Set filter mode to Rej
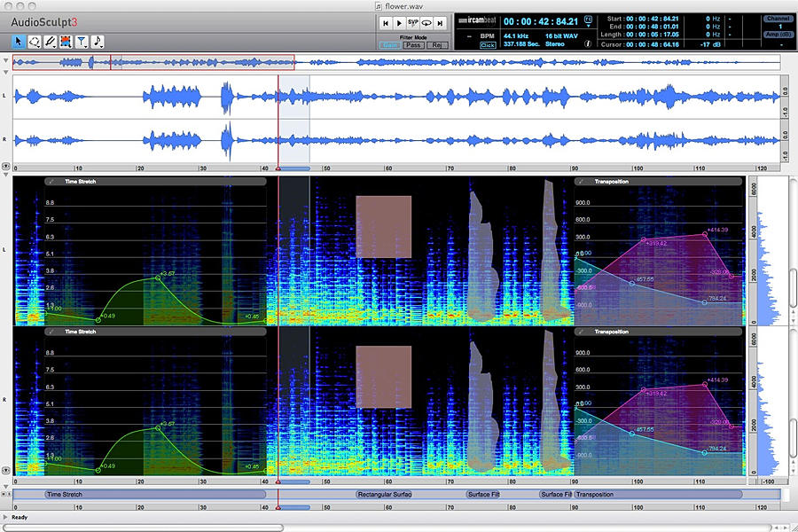 [x=436, y=45]
